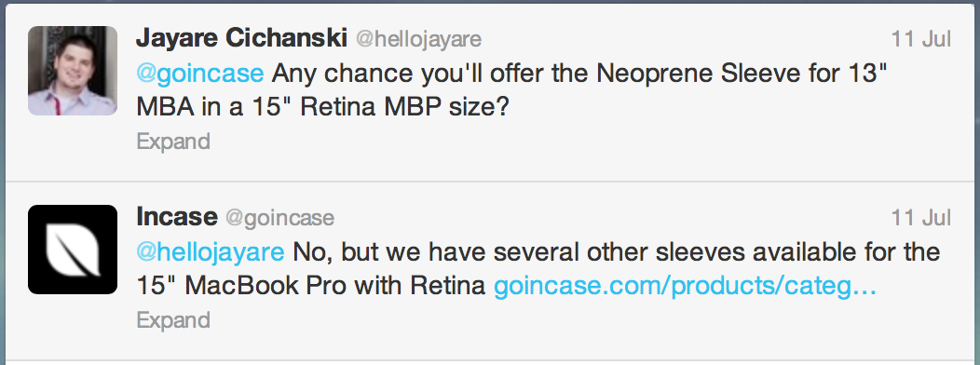Click the "Retina MBP size?" text line
The image size is (980, 365).
pos(405,108)
